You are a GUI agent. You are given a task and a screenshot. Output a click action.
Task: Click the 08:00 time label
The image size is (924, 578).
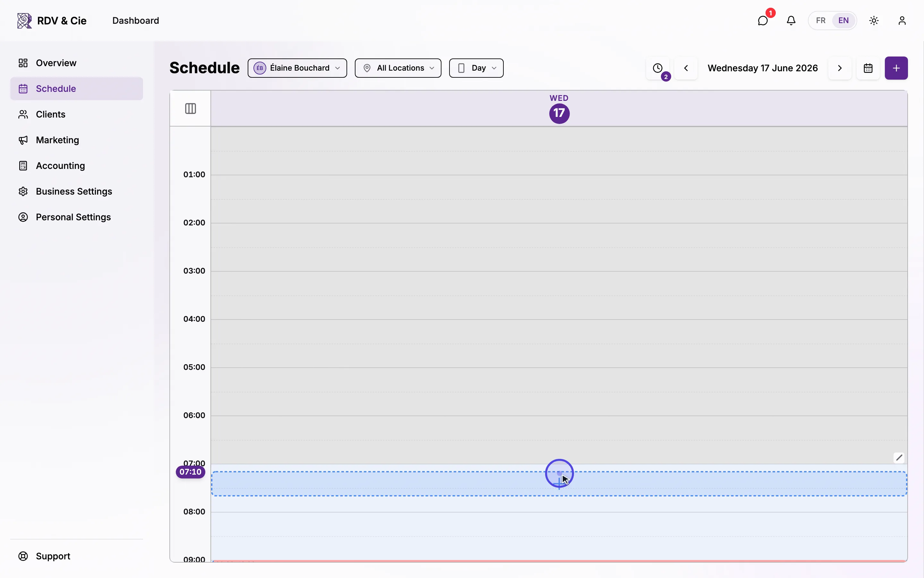[194, 512]
